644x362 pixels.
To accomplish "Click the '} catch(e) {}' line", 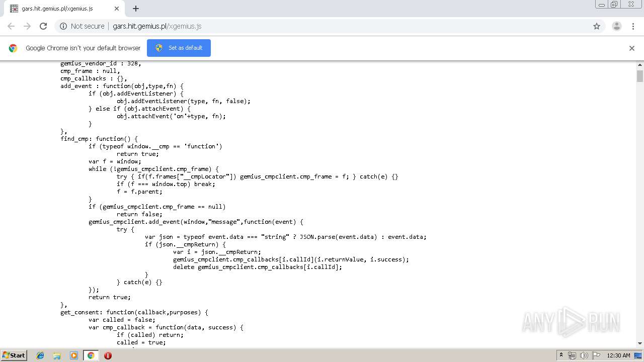I will pyautogui.click(x=139, y=282).
